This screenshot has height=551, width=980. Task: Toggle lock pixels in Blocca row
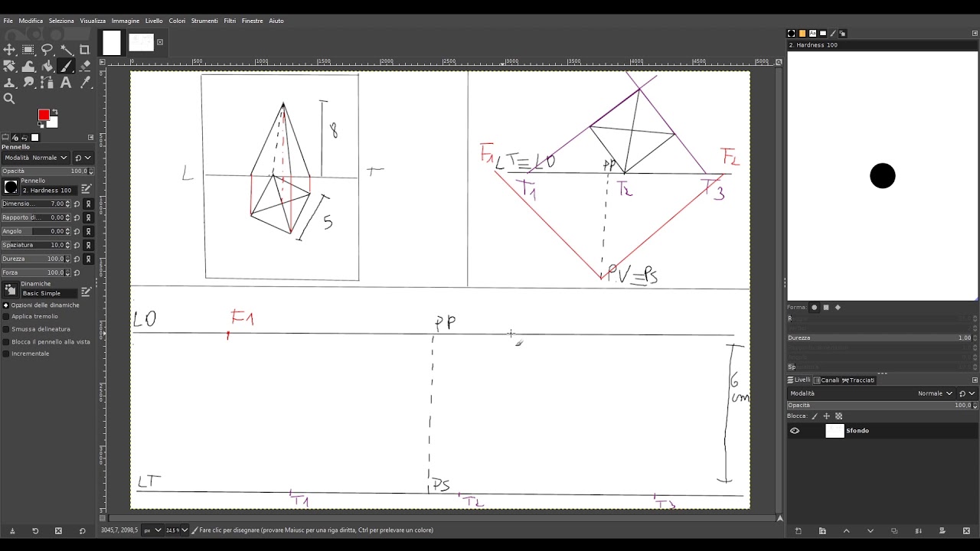pos(814,416)
